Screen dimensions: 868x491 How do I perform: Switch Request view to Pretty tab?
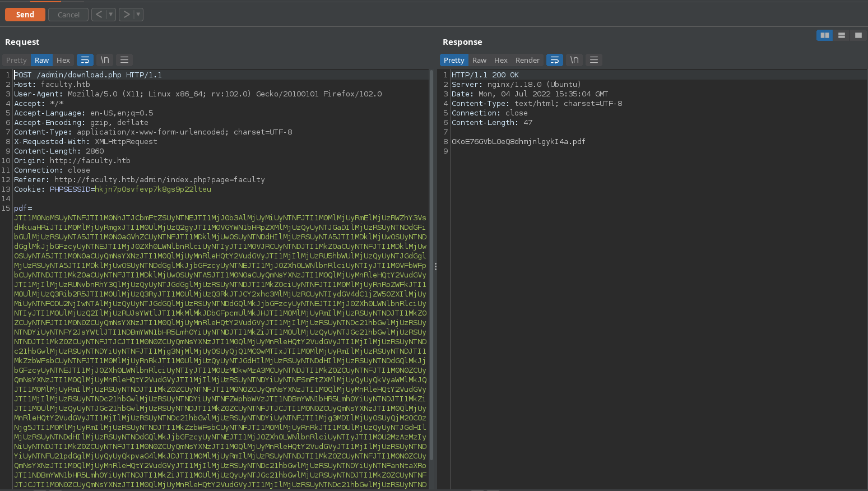pos(16,60)
